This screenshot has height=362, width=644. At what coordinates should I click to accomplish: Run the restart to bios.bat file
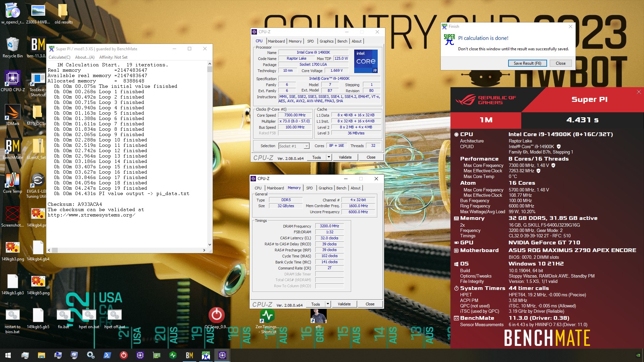(x=12, y=321)
